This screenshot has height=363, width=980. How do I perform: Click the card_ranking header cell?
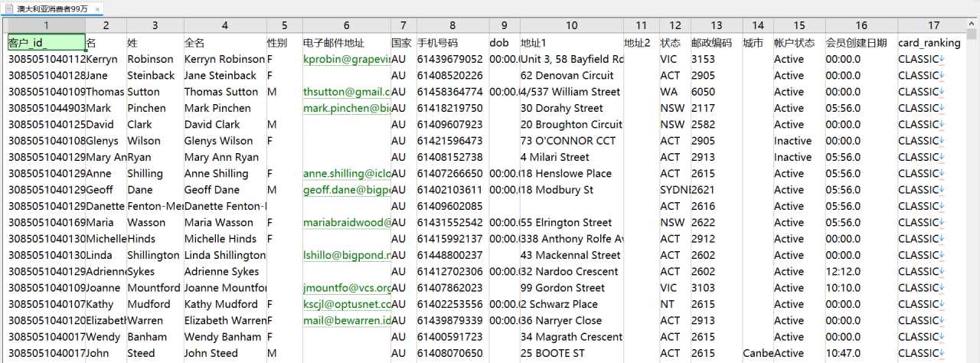pyautogui.click(x=933, y=43)
